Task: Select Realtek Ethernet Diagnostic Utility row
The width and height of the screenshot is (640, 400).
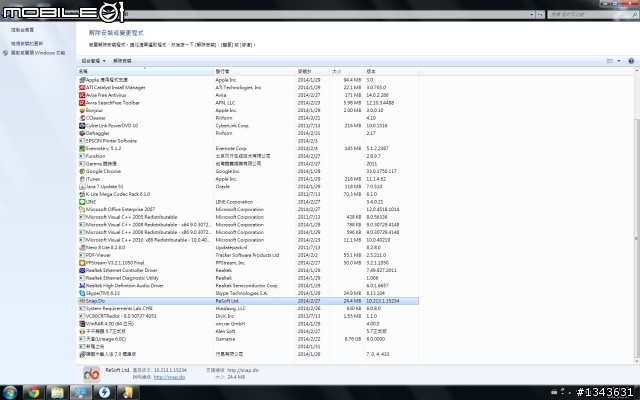Action: pos(248,278)
